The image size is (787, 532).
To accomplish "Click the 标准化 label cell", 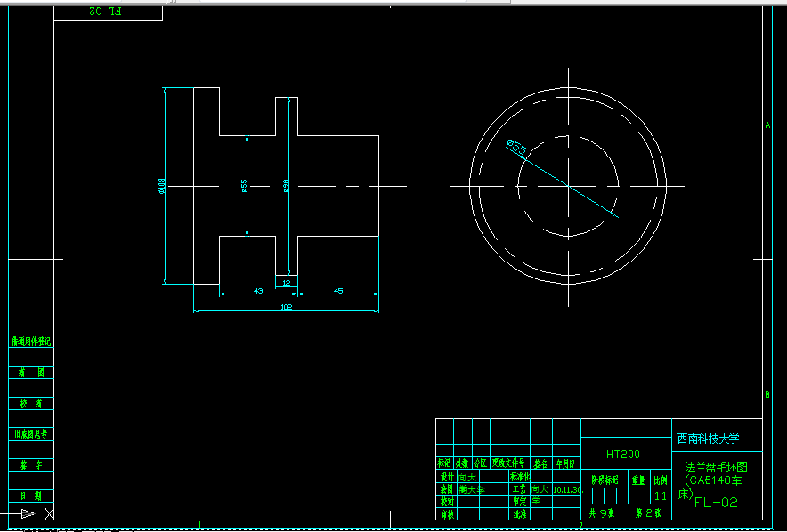I will [x=520, y=476].
